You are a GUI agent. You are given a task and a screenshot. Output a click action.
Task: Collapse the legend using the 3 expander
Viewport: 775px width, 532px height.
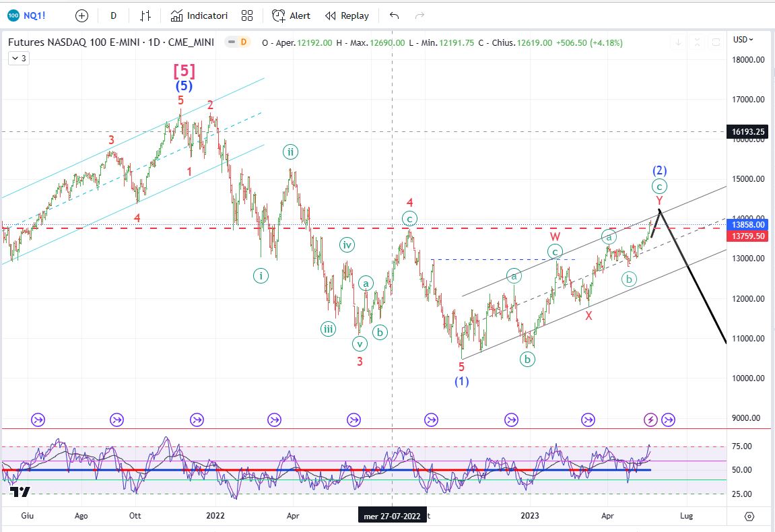pos(19,59)
